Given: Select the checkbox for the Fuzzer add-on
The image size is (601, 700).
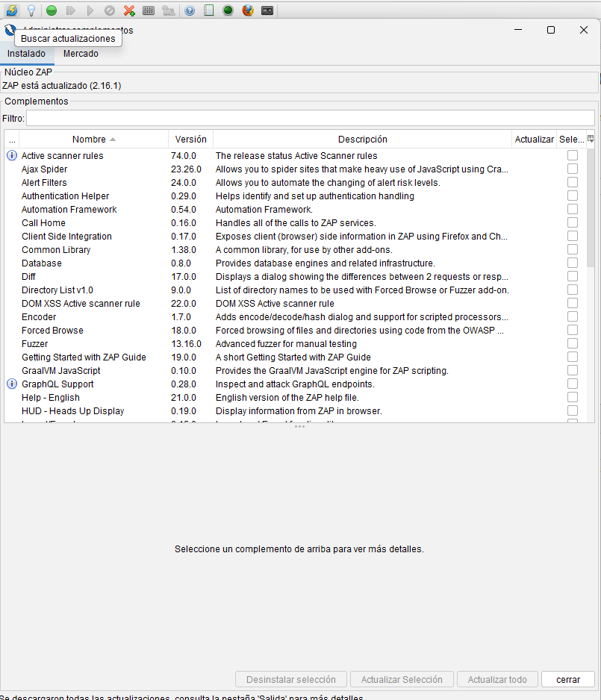Looking at the screenshot, I should click(573, 344).
